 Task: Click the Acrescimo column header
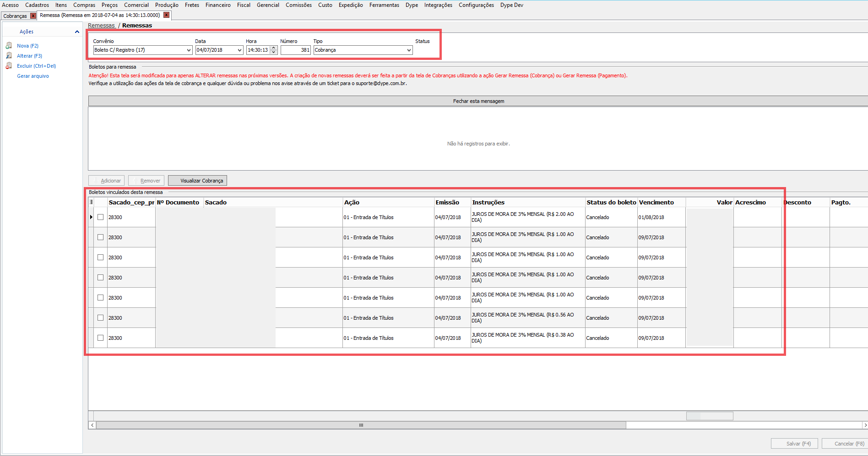(x=758, y=202)
